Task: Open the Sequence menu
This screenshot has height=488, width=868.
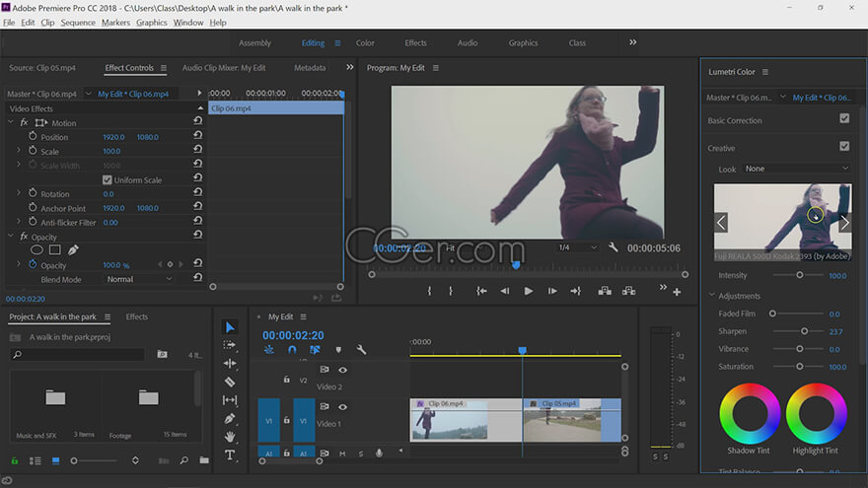Action: [x=78, y=23]
